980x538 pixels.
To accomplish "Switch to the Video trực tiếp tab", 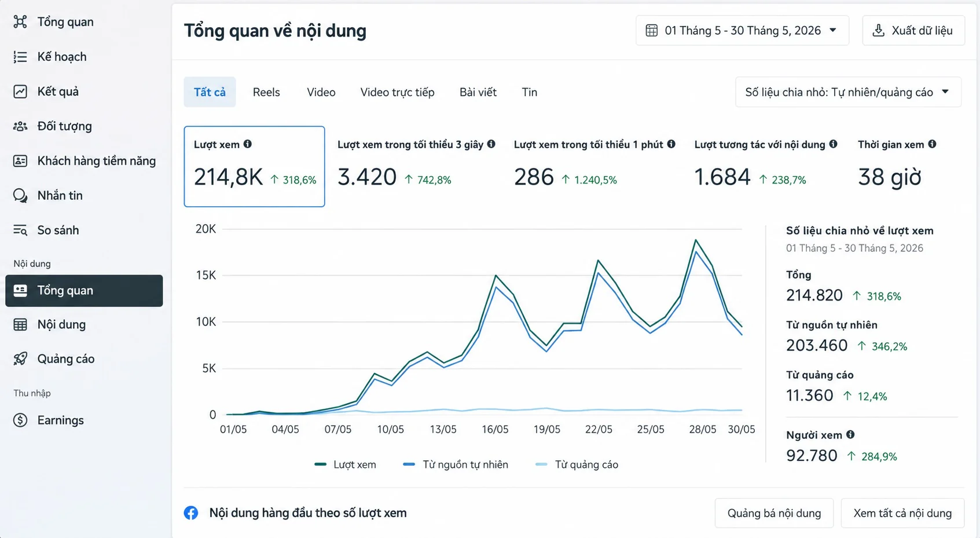I will [x=397, y=92].
